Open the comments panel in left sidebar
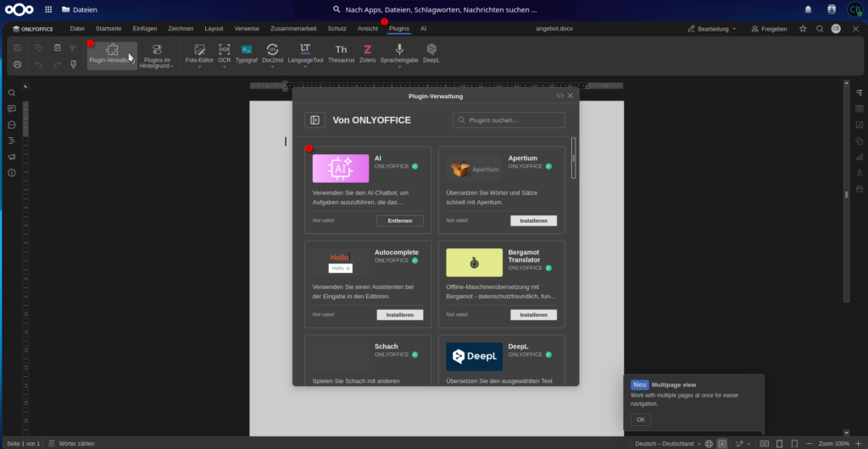The width and height of the screenshot is (868, 449). coord(12,108)
